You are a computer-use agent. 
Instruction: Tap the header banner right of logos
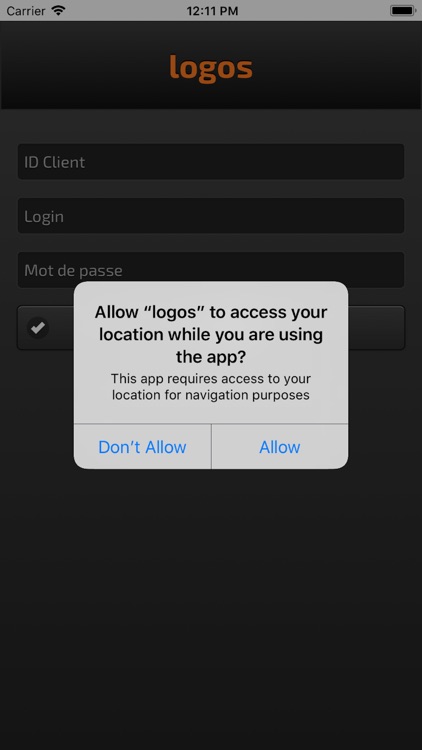point(337,66)
